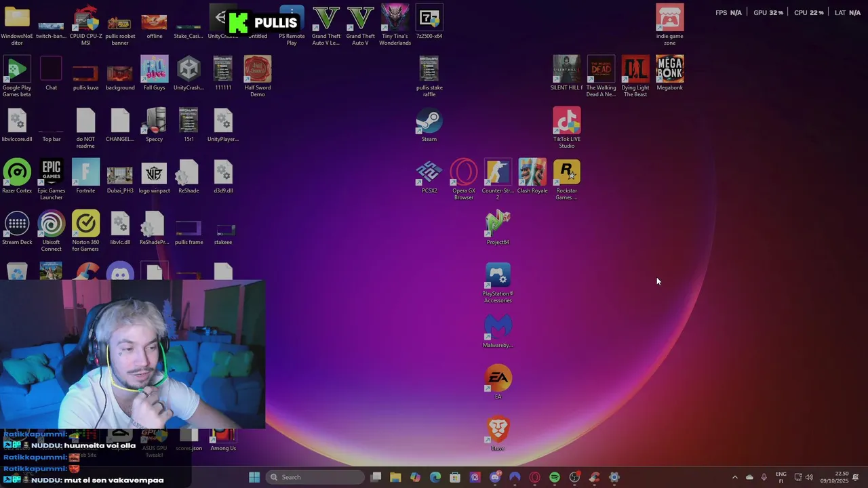The width and height of the screenshot is (868, 488).
Task: Launch the EA app icon
Action: point(498,382)
